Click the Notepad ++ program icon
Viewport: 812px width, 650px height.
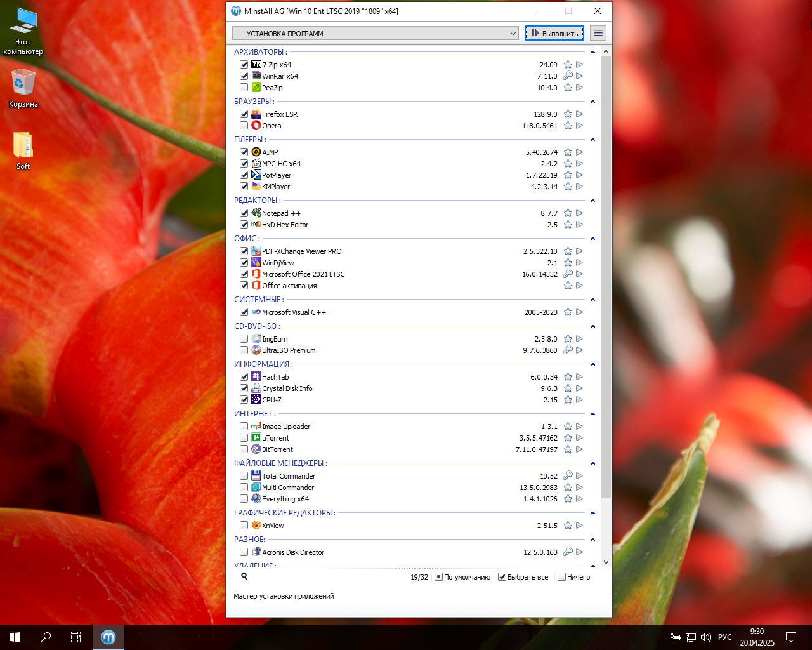[x=256, y=213]
